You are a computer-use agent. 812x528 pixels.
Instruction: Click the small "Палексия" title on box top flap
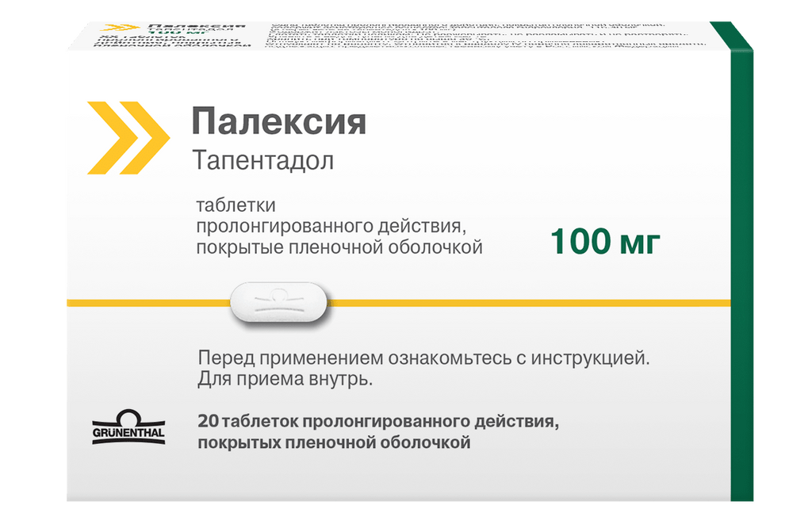[x=196, y=26]
